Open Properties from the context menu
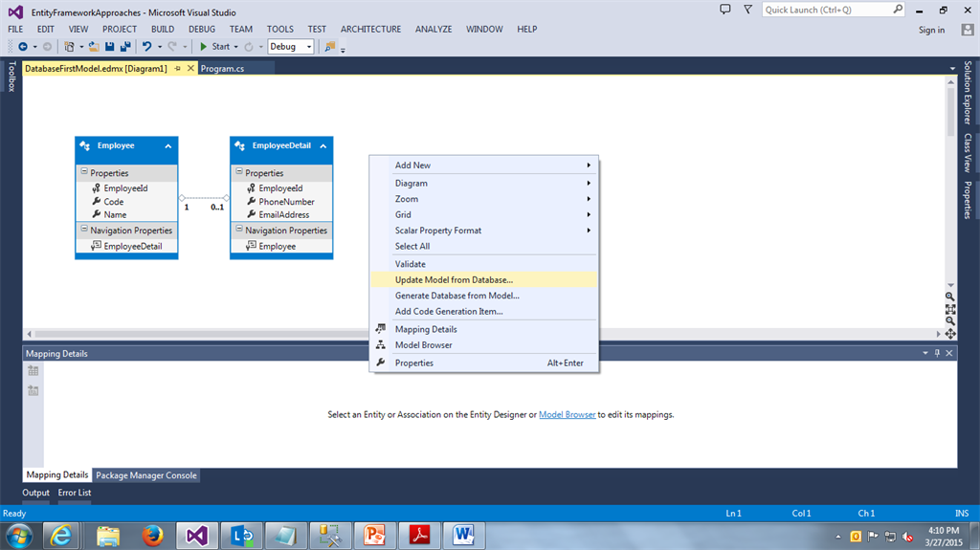The width and height of the screenshot is (980, 550). point(483,363)
